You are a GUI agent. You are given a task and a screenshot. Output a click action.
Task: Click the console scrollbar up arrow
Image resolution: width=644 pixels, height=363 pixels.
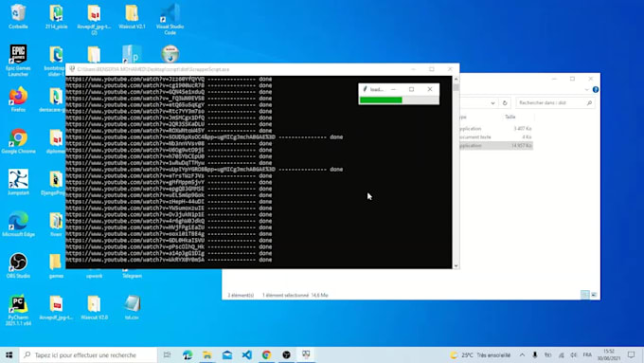coord(456,79)
